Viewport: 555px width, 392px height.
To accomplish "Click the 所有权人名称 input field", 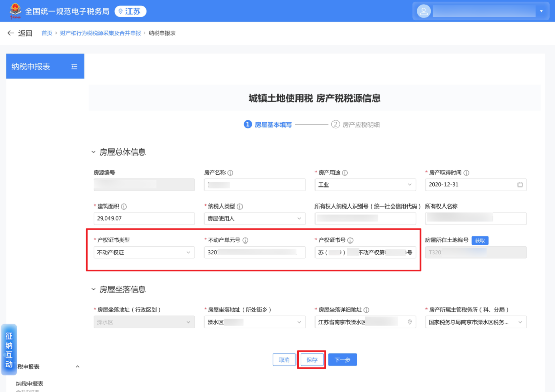I will [476, 219].
